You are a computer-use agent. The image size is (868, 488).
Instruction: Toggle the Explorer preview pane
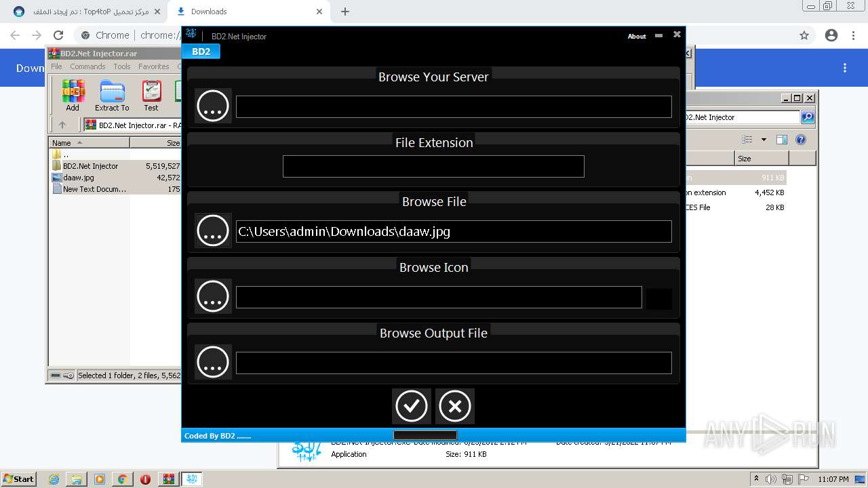(782, 140)
